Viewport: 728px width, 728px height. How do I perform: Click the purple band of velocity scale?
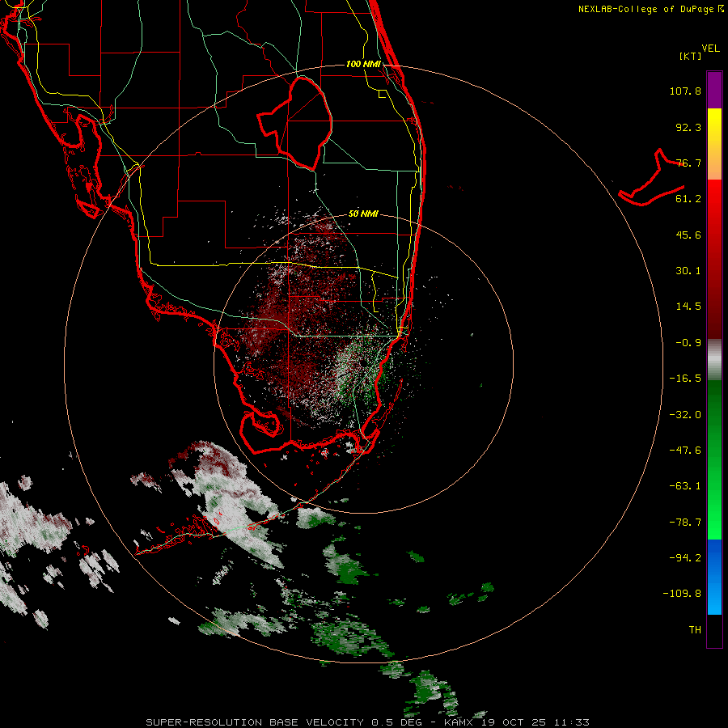point(714,90)
